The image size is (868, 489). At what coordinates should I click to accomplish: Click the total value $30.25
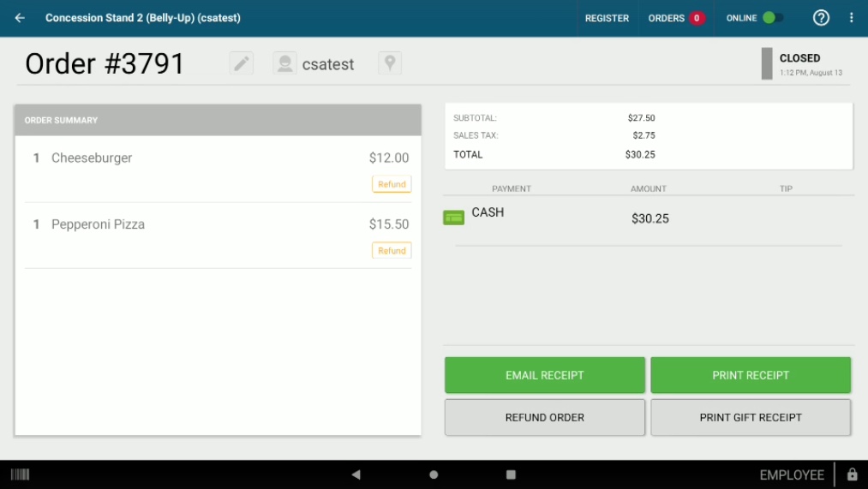point(640,154)
